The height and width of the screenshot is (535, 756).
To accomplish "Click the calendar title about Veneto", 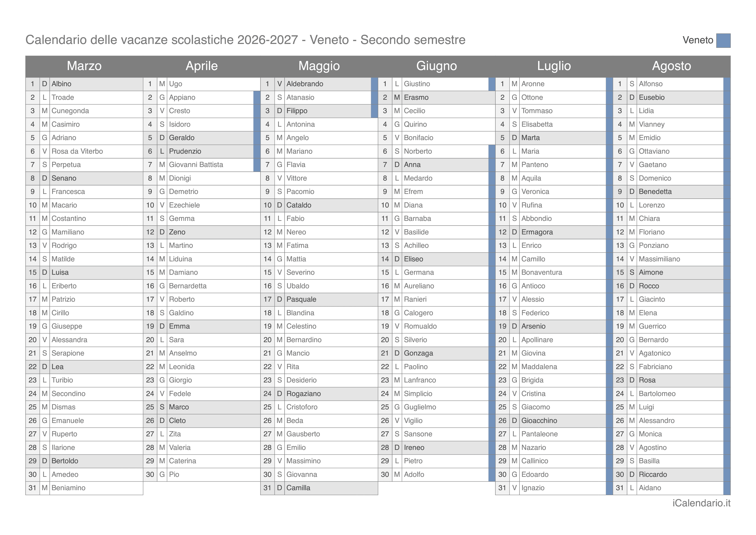I will pos(245,40).
